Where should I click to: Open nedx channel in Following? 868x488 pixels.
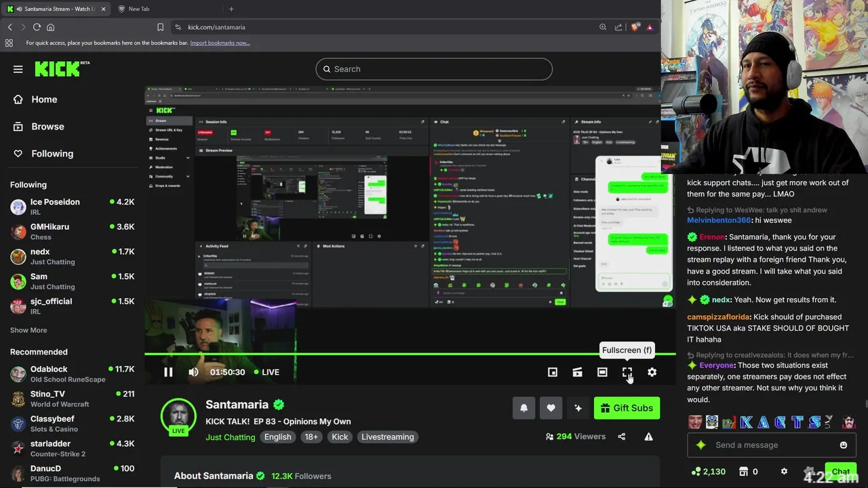coord(72,256)
